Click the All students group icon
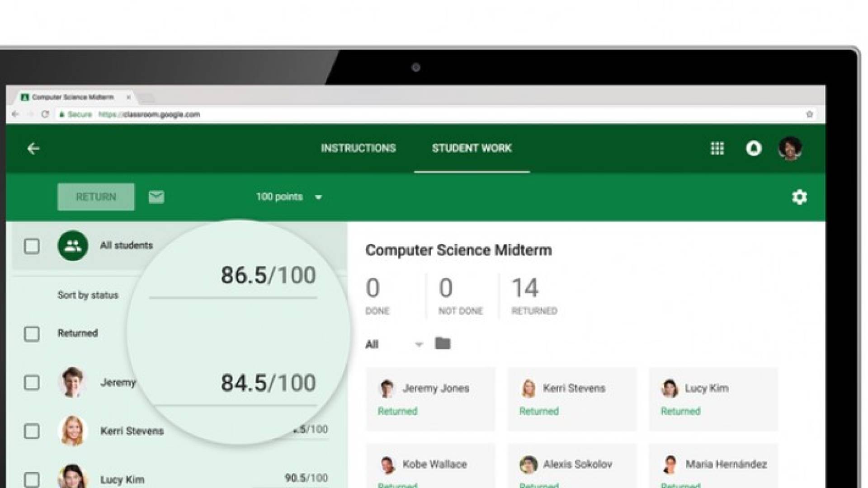The height and width of the screenshot is (488, 868). click(x=73, y=245)
